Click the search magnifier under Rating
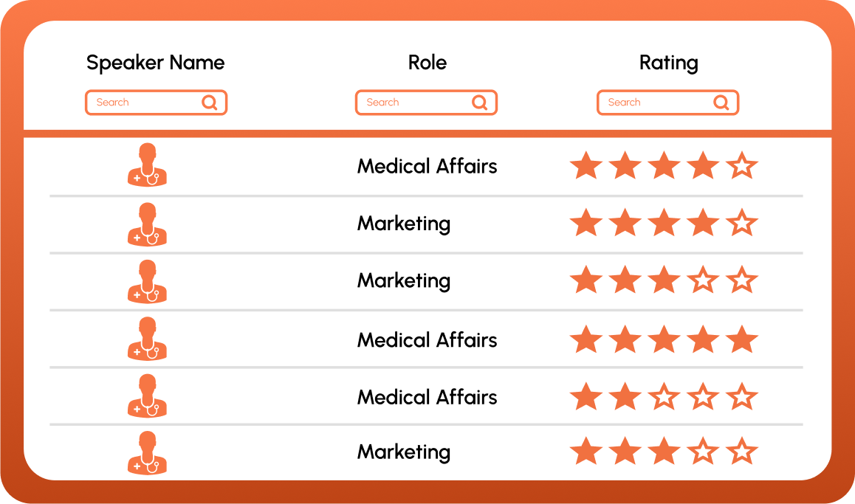 tap(721, 103)
